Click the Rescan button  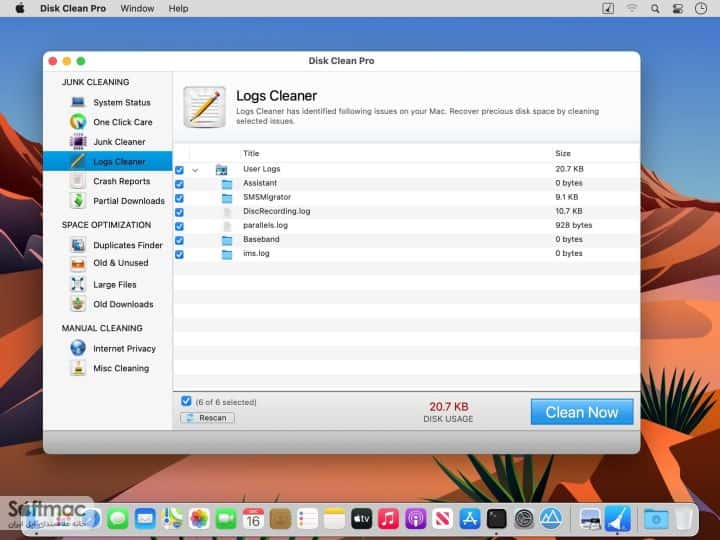point(207,418)
